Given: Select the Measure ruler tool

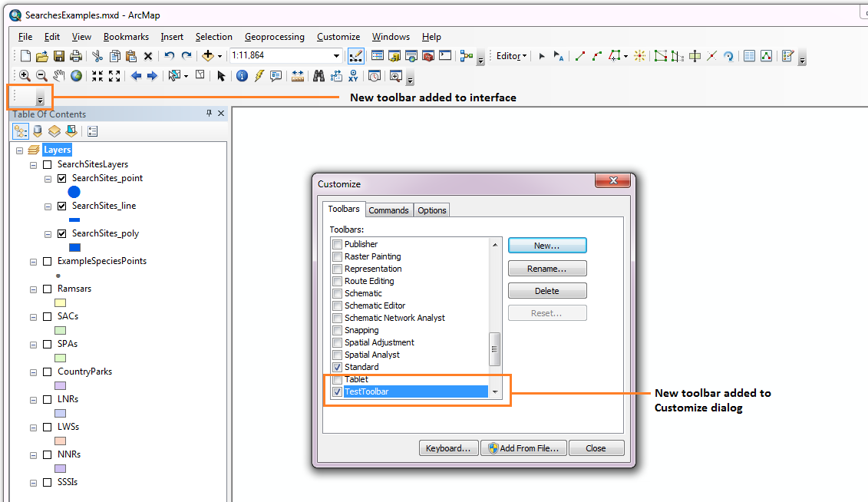Looking at the screenshot, I should 298,76.
